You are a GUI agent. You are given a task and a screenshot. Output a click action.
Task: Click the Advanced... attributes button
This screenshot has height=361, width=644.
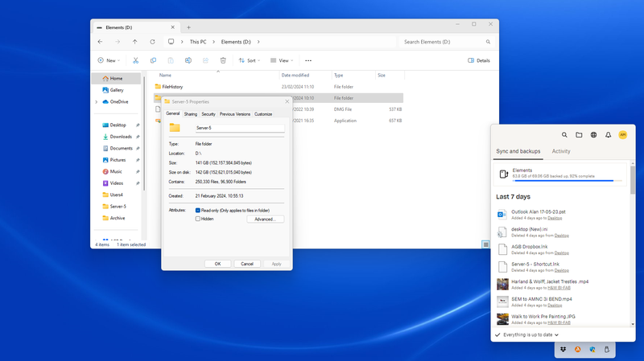point(265,219)
